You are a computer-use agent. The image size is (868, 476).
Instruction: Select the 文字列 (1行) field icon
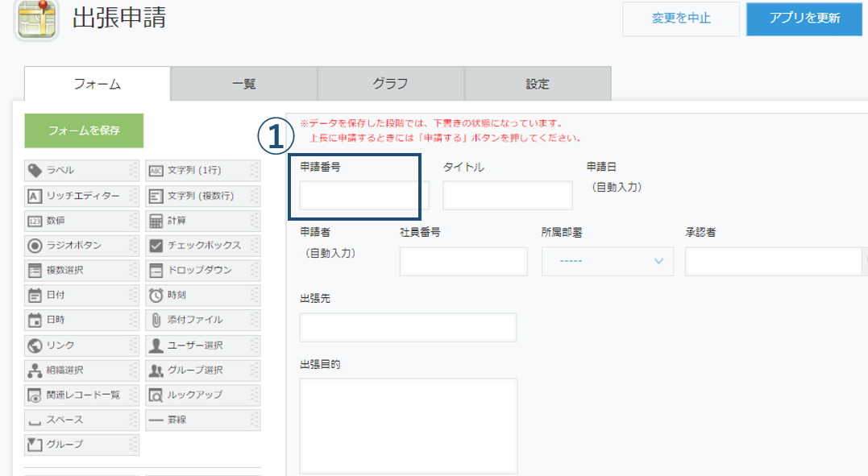point(156,171)
